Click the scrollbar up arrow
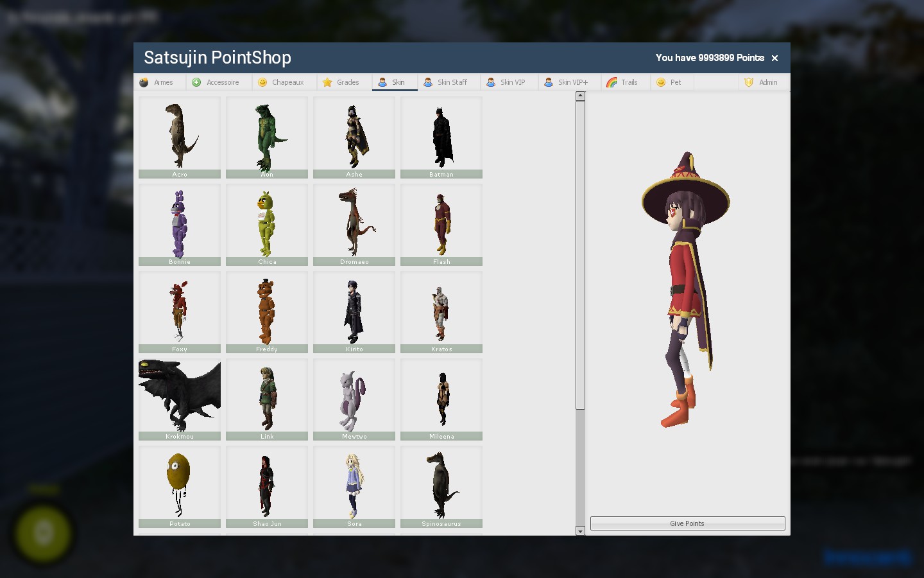 tap(580, 96)
